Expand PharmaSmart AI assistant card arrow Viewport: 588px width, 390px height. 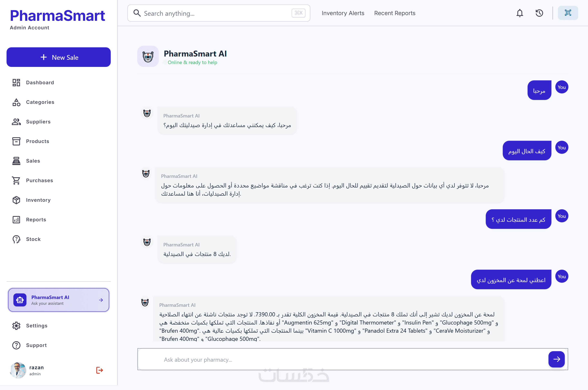pos(101,300)
